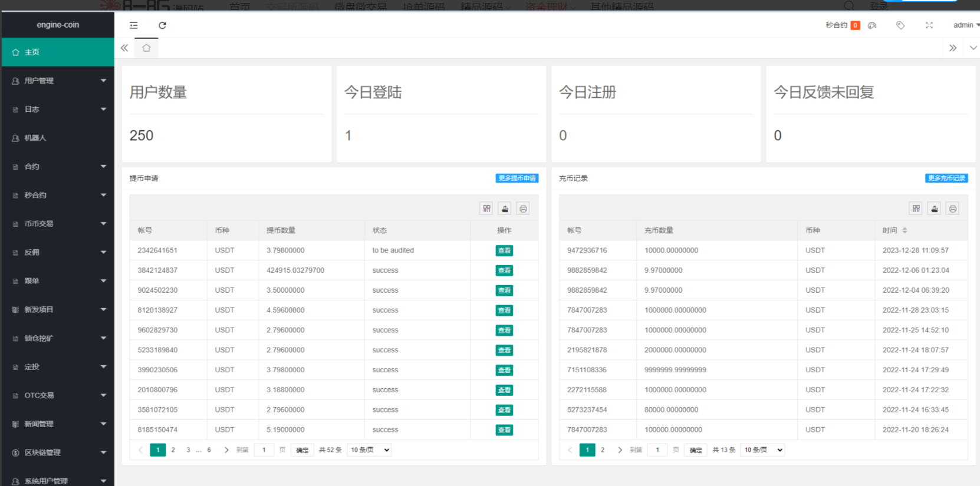Open the theme palette icon in header
Screen dimensions: 980x486
tap(872, 25)
